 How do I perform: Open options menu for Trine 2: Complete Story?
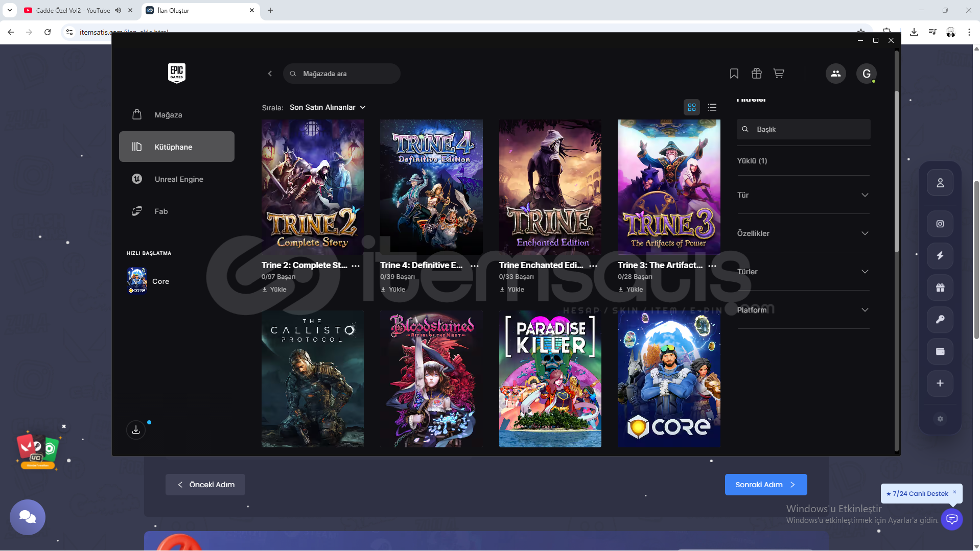pos(356,266)
